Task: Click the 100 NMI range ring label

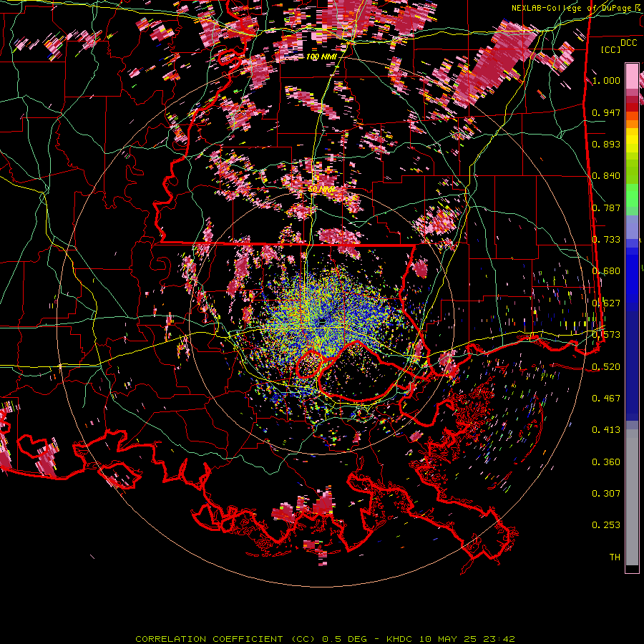Action: point(321,57)
